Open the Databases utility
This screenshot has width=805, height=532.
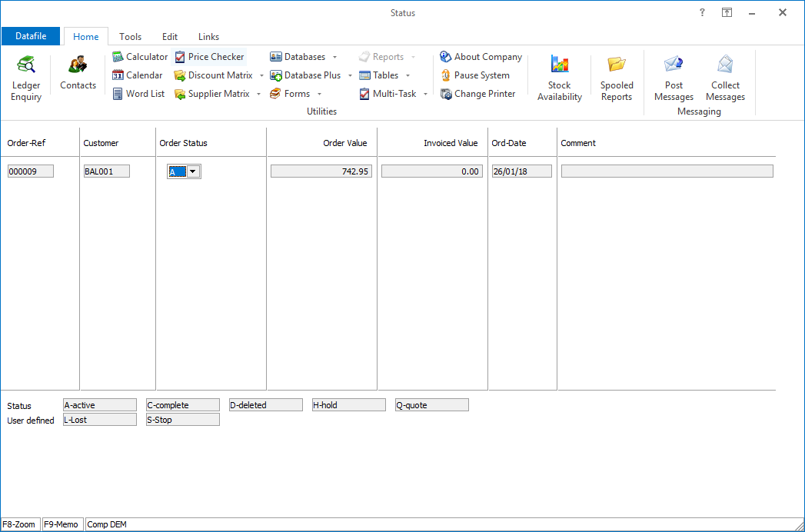pyautogui.click(x=298, y=57)
